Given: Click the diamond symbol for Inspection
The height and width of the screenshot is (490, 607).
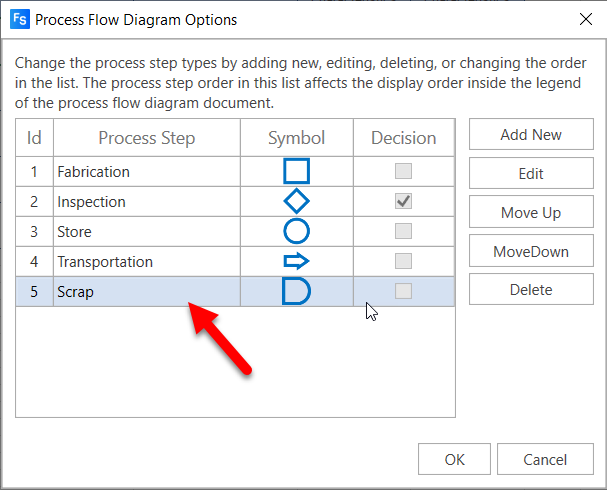Looking at the screenshot, I should [296, 201].
